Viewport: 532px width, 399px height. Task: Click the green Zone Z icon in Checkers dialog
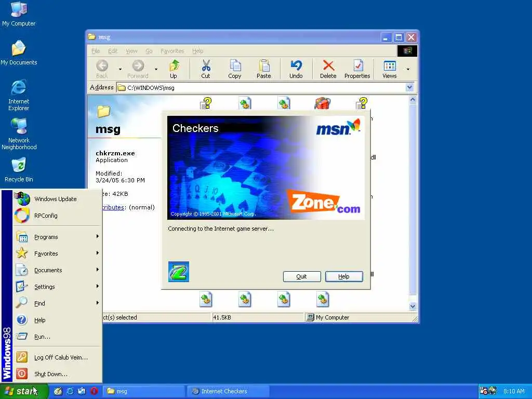pos(179,271)
